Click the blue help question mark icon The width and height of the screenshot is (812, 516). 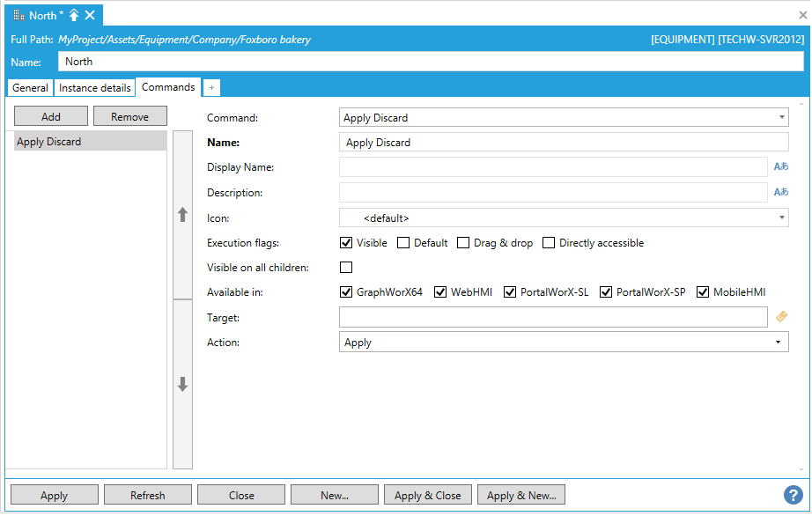point(793,495)
